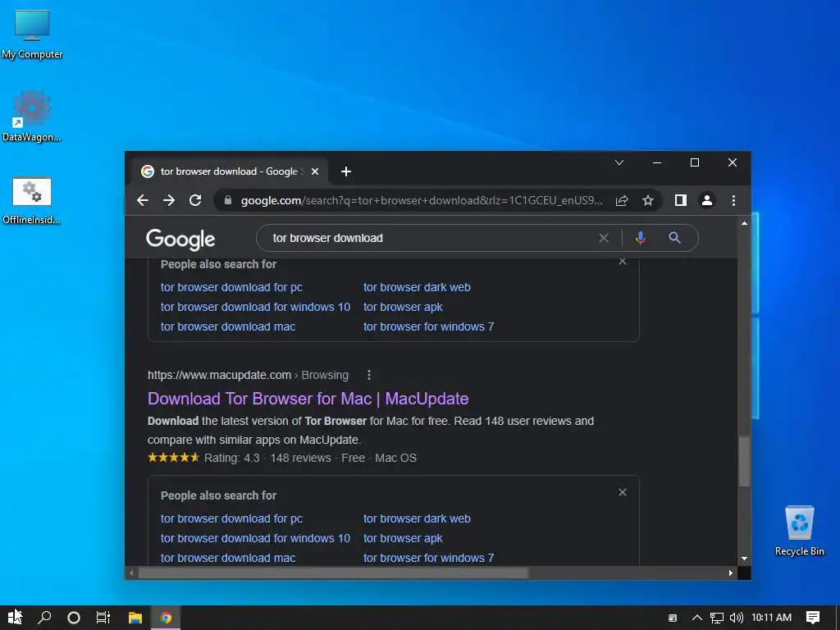The height and width of the screenshot is (630, 840).
Task: Open lower 'tor browser download mac' suggestion
Action: click(x=228, y=558)
